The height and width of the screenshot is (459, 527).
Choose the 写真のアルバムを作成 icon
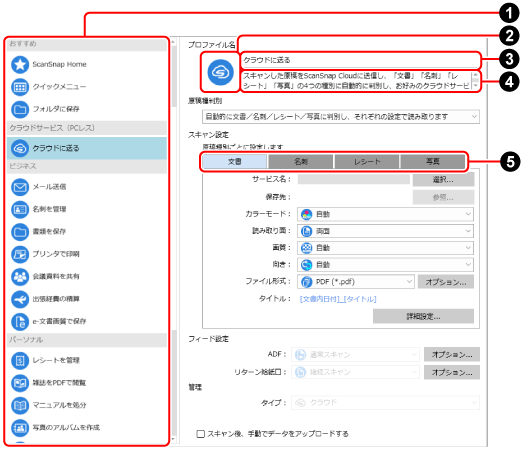pyautogui.click(x=20, y=428)
